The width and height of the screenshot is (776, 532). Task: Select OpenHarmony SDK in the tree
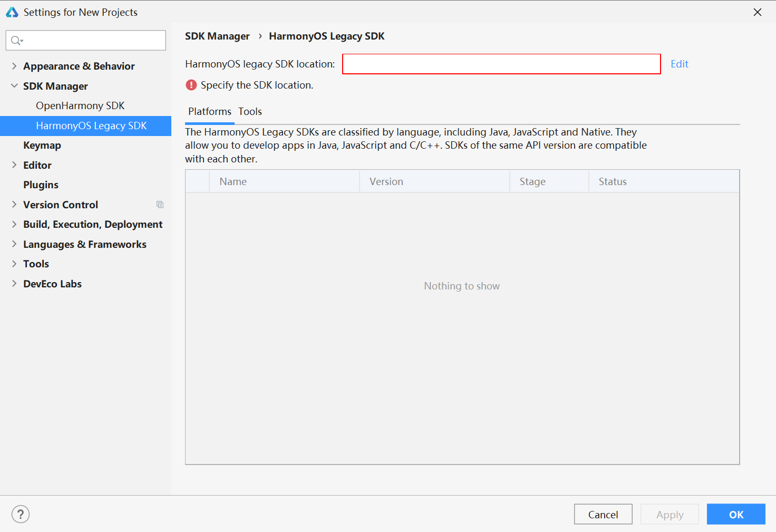80,105
